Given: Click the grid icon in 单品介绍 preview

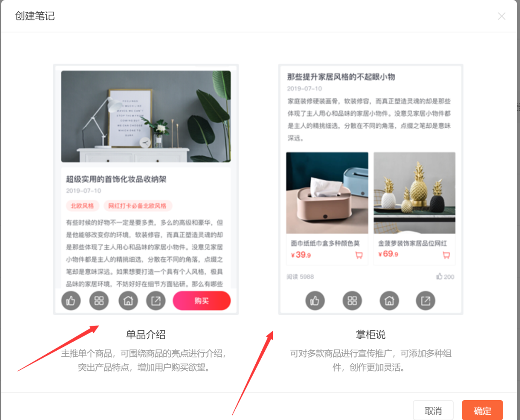Looking at the screenshot, I should click(99, 301).
